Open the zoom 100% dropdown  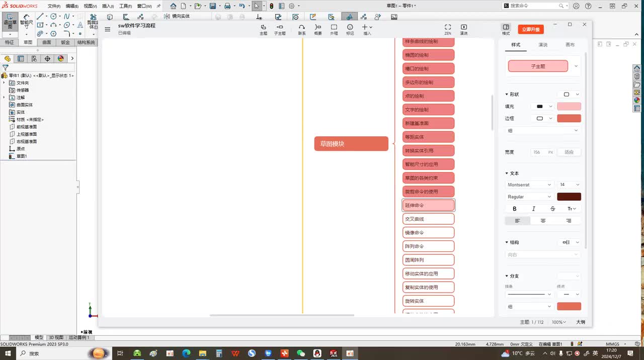tap(559, 322)
